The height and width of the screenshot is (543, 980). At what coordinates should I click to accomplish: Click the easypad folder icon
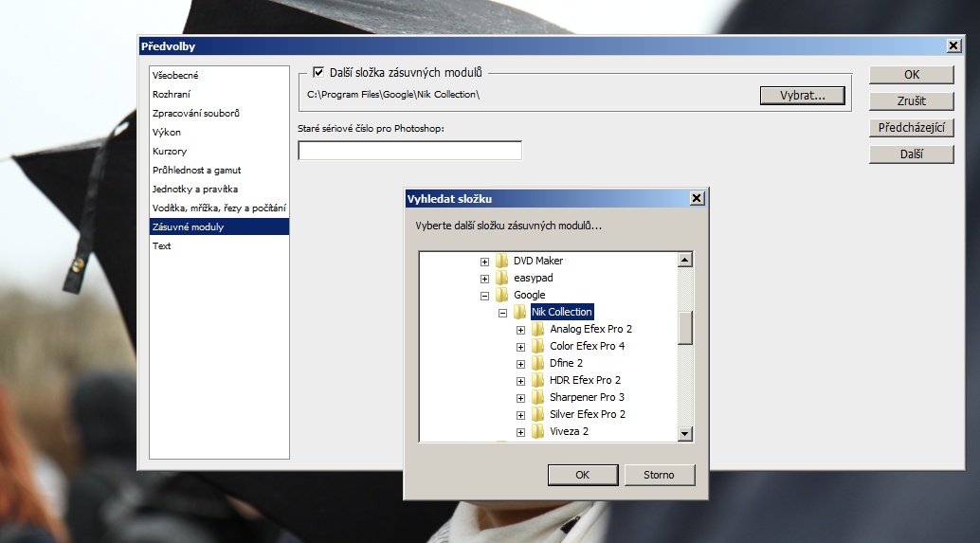(502, 278)
